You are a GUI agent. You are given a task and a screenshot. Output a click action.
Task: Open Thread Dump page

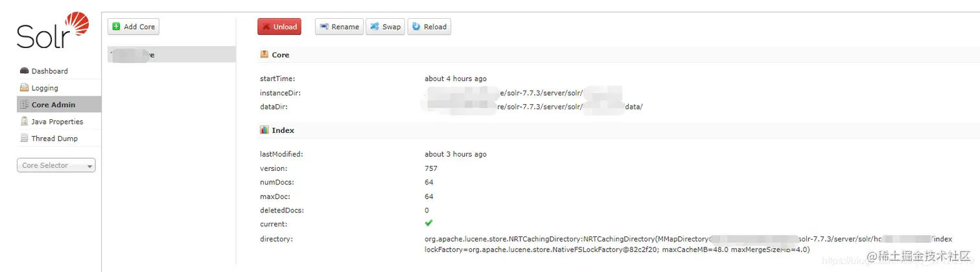58,139
